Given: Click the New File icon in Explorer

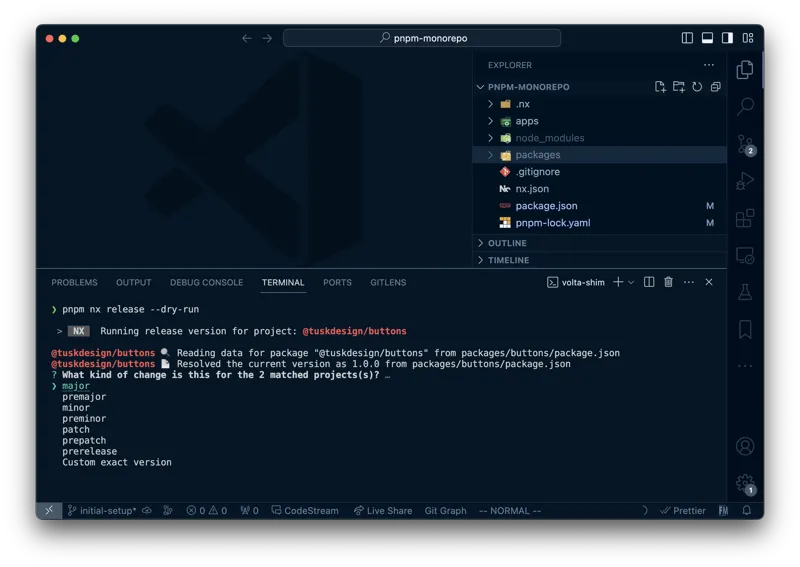Looking at the screenshot, I should click(660, 87).
